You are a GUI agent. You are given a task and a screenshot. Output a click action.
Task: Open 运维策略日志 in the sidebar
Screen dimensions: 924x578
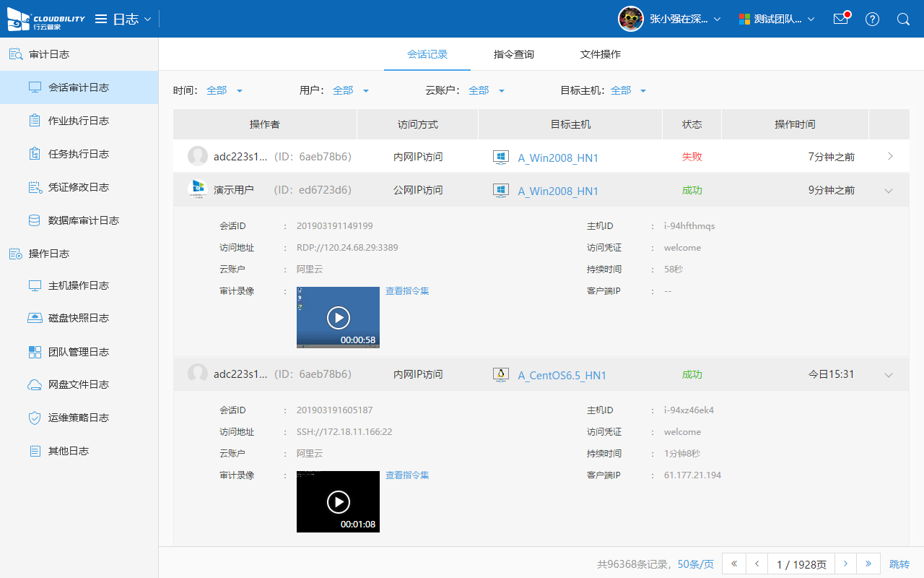pyautogui.click(x=78, y=418)
